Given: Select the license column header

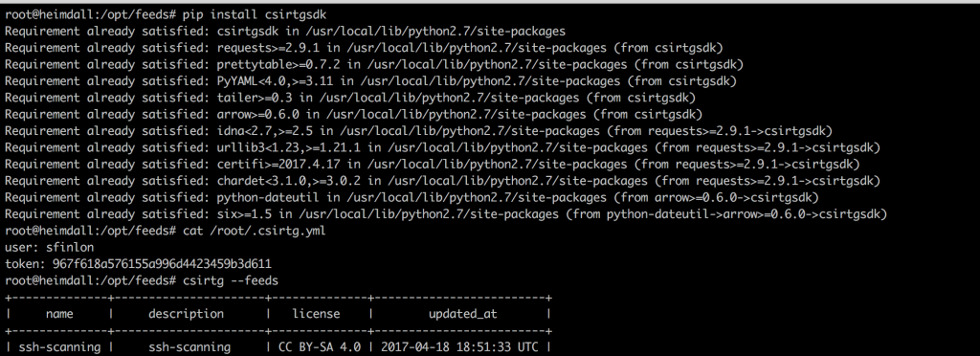Looking at the screenshot, I should point(316,314).
